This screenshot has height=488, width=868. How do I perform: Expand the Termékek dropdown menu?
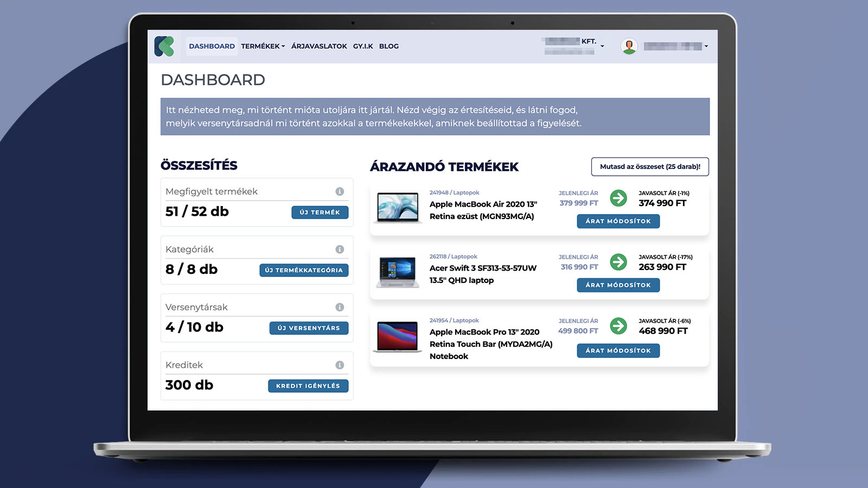(x=263, y=46)
